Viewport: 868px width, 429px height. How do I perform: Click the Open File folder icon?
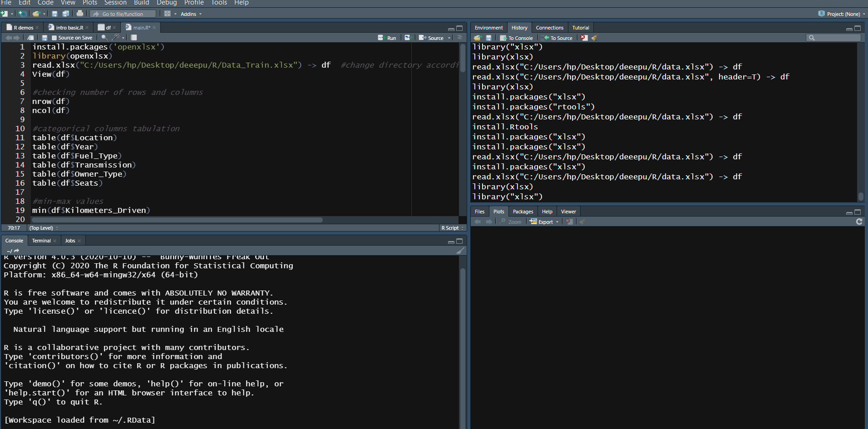[36, 14]
